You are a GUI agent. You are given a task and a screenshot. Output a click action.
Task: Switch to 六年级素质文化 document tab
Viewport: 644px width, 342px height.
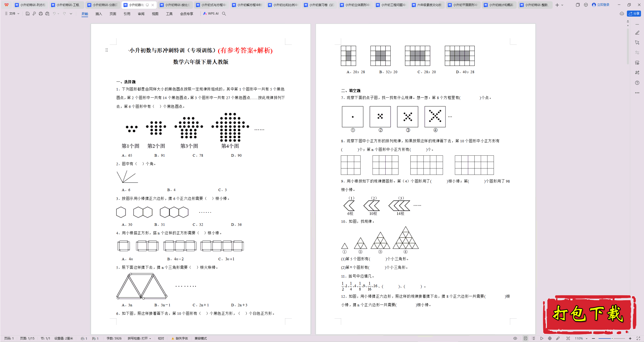(x=428, y=5)
